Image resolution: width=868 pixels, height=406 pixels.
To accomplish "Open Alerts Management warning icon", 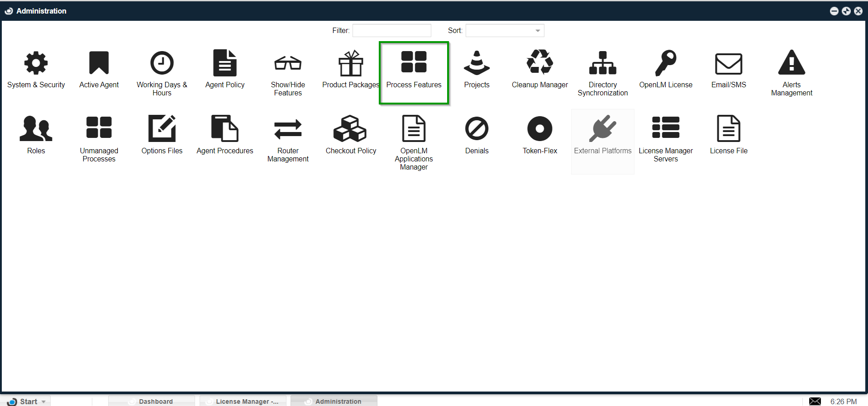I will [792, 63].
